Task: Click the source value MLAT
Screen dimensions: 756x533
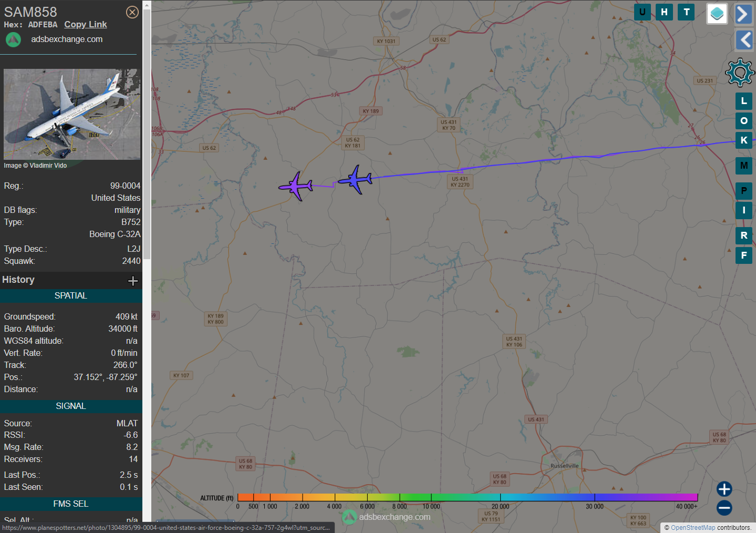Action: point(127,424)
